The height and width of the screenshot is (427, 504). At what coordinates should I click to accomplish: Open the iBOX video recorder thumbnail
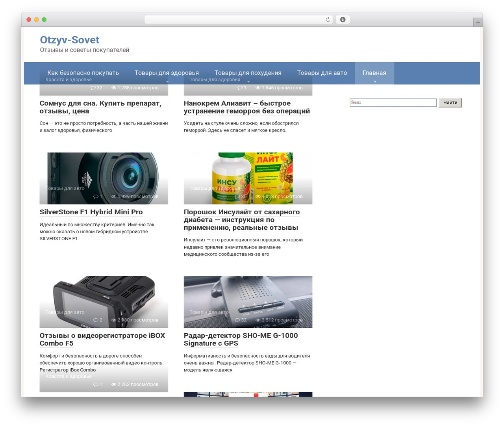(104, 302)
